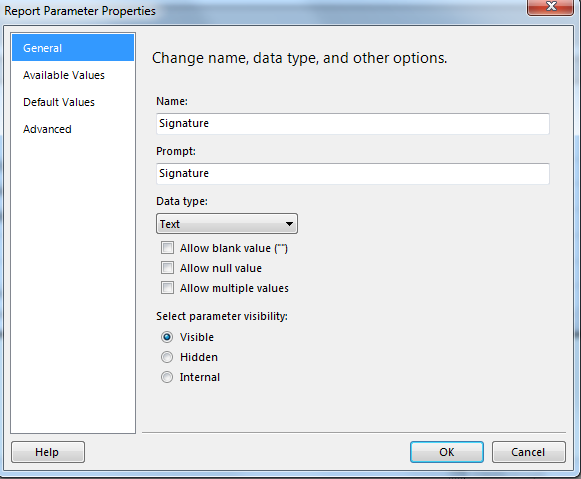
Task: Click the Cancel button
Action: (528, 452)
